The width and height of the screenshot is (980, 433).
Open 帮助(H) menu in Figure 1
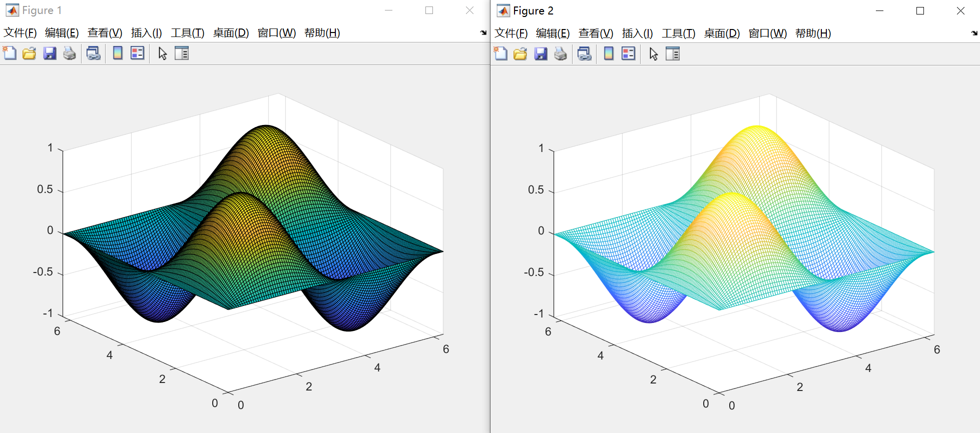322,33
